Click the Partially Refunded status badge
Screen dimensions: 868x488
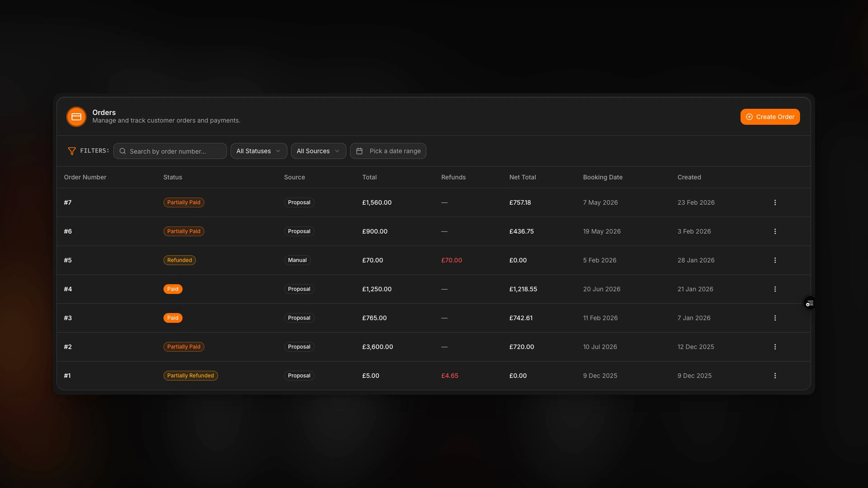point(190,375)
